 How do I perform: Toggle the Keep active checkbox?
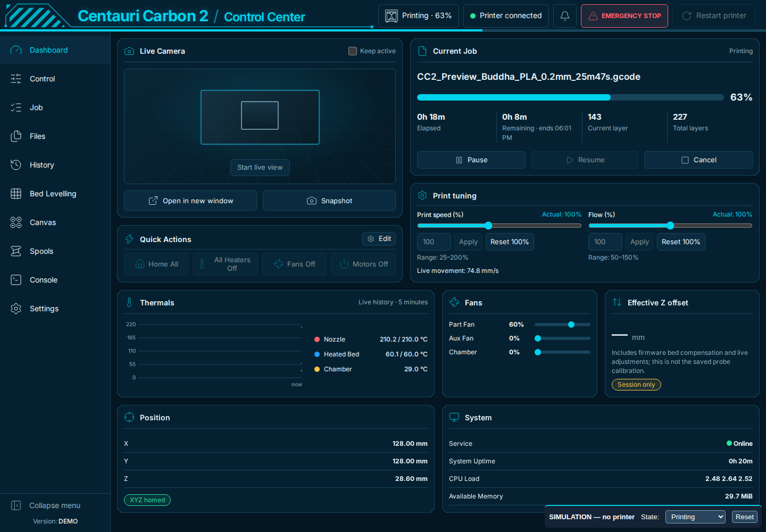353,51
